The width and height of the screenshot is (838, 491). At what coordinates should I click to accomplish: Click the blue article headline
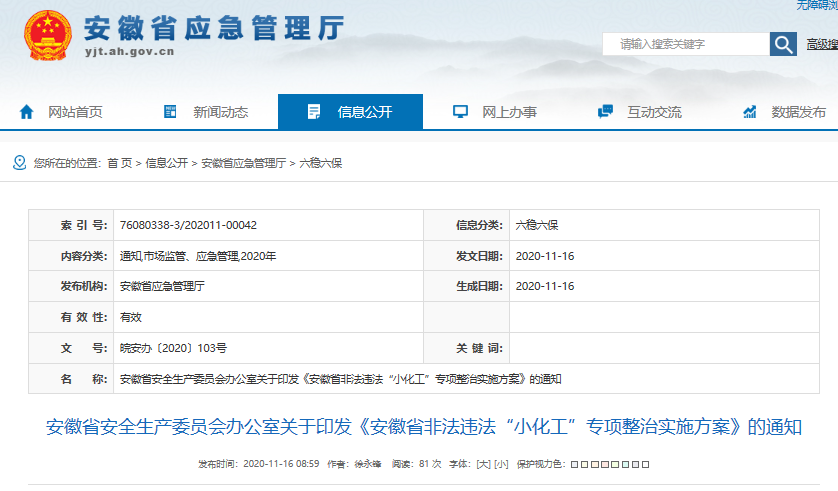click(x=424, y=426)
